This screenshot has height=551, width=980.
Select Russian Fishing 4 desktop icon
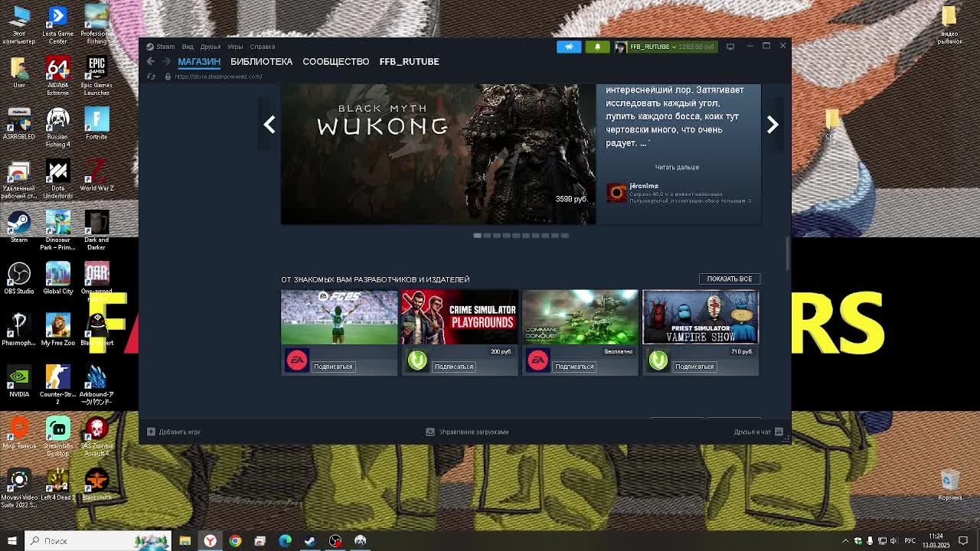[57, 127]
